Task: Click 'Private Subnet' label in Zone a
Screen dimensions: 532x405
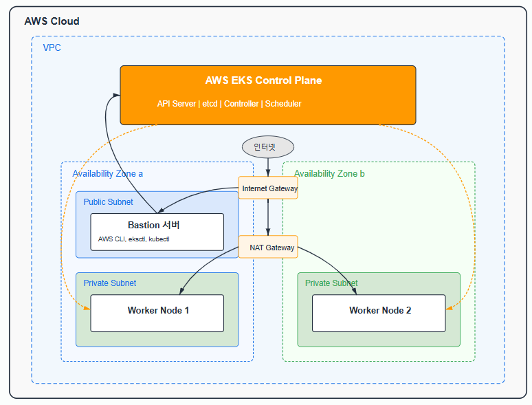Action: pos(109,283)
